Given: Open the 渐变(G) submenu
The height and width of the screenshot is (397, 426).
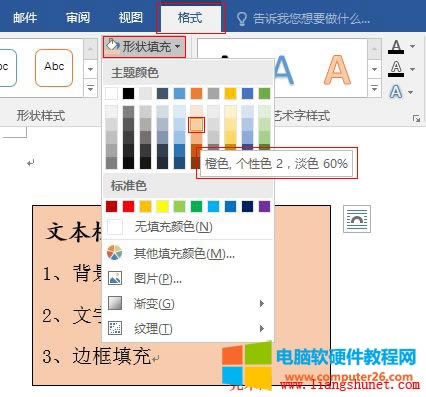Looking at the screenshot, I should click(188, 304).
